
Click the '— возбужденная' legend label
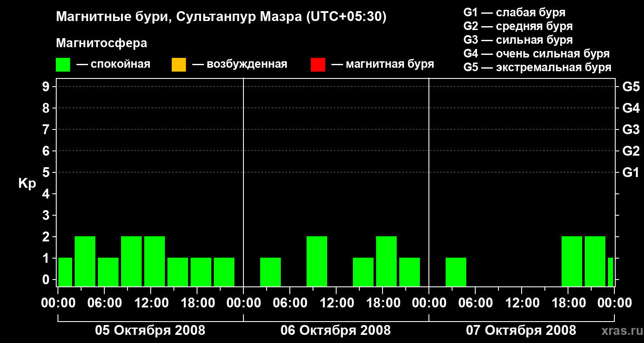click(240, 65)
